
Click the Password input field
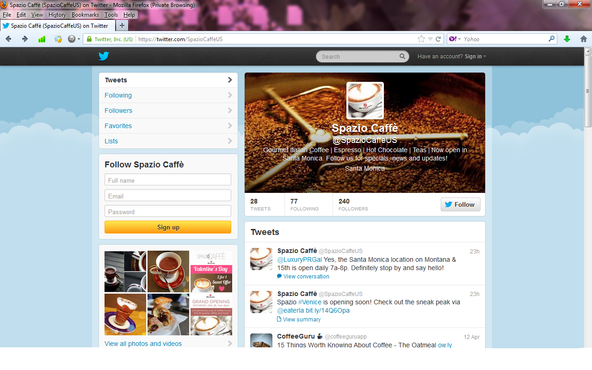(168, 211)
